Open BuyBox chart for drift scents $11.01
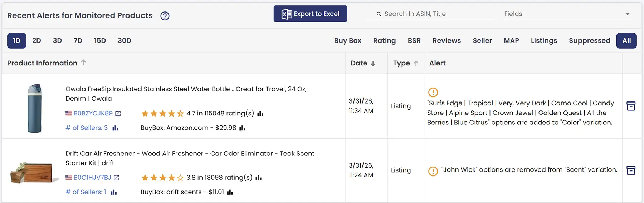Viewport: 644px width, 203px height. click(230, 192)
